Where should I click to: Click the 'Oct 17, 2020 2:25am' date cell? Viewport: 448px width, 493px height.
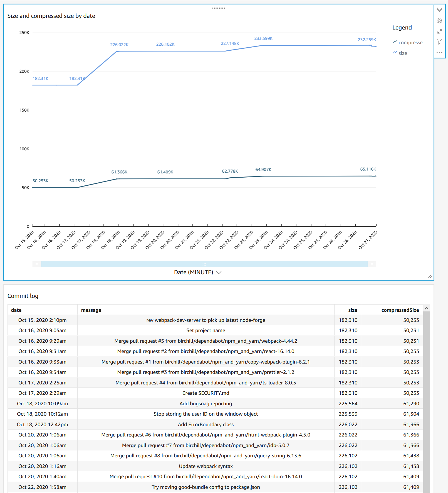(x=43, y=383)
